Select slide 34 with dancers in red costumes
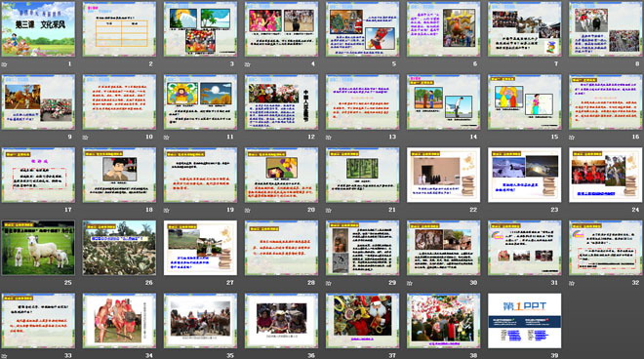644x359 pixels. (119, 321)
